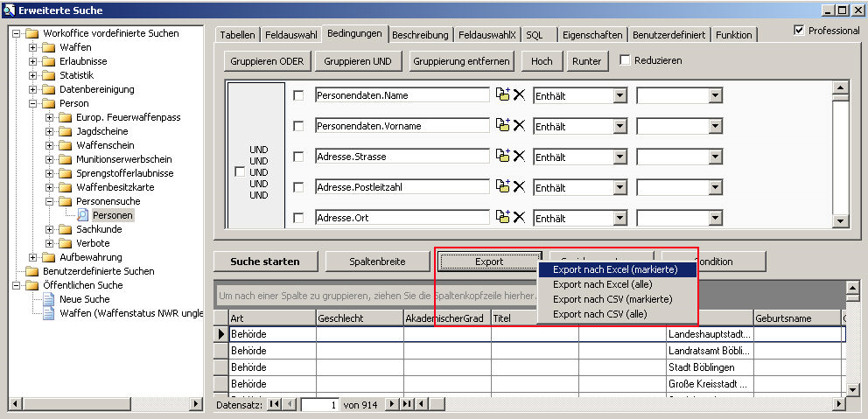This screenshot has width=868, height=419.
Task: Open the Waffen folder icon in tree
Action: [49, 47]
